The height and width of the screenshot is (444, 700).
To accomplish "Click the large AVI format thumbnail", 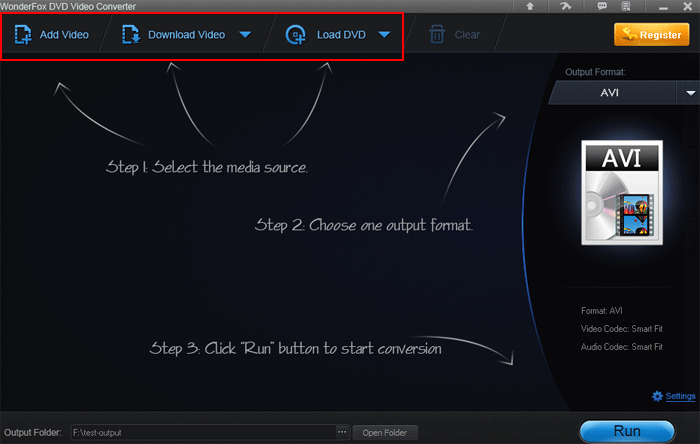I will point(622,193).
